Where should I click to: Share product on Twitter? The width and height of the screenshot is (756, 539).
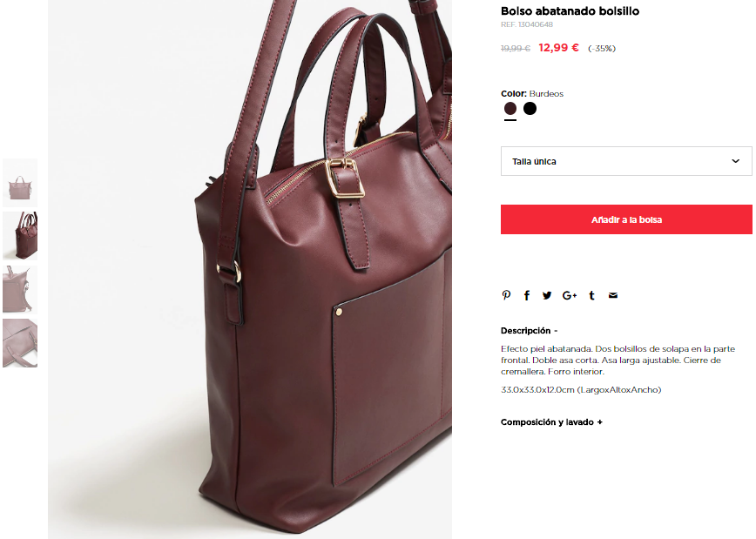tap(547, 295)
